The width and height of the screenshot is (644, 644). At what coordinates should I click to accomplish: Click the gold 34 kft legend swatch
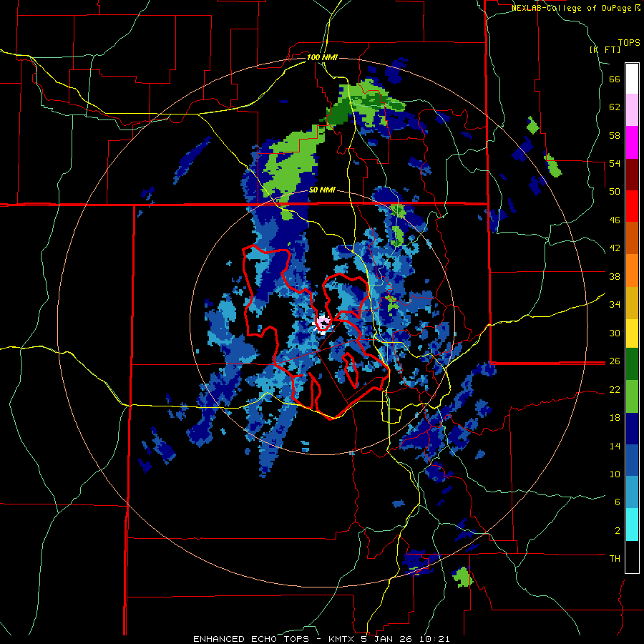[632, 303]
